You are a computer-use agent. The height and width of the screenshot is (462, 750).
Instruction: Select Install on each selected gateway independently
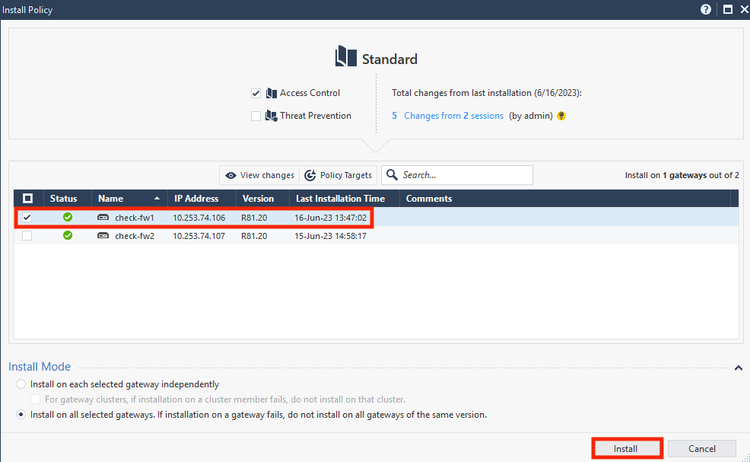21,384
